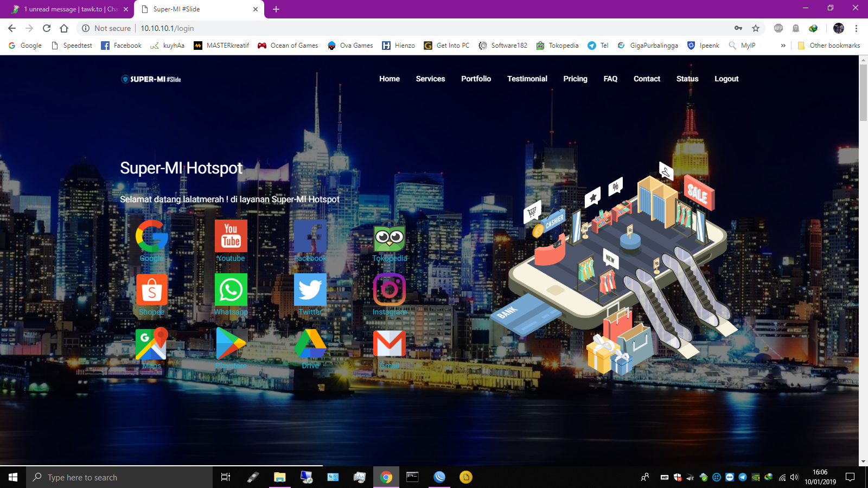
Task: Open the Windows Start menu
Action: tap(13, 477)
